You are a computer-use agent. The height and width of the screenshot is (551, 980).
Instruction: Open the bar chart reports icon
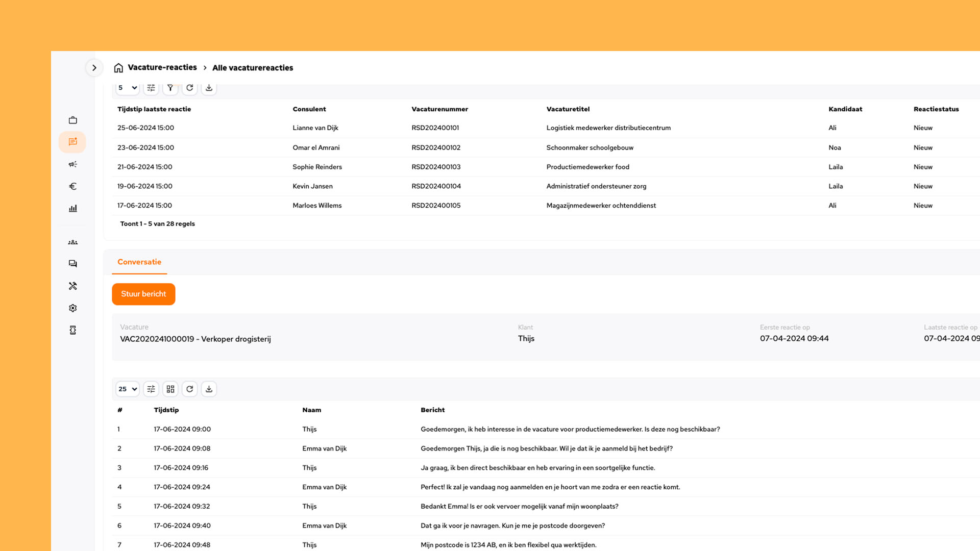tap(73, 208)
